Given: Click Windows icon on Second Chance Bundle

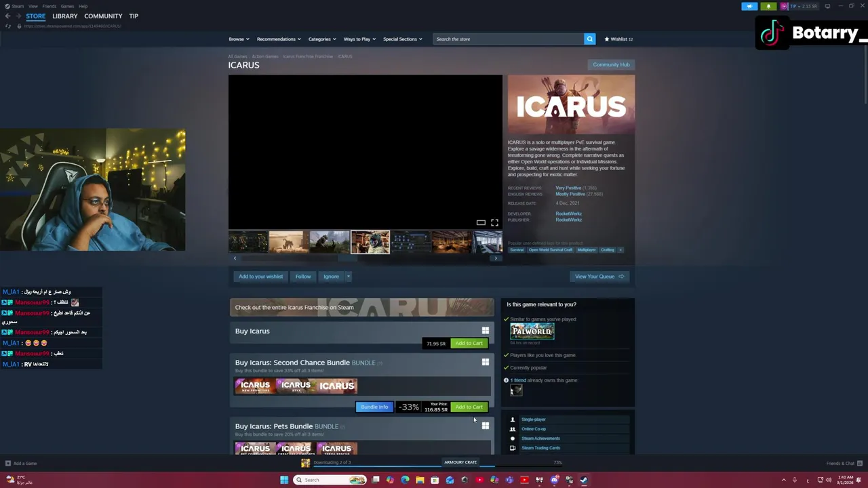Looking at the screenshot, I should pos(485,362).
